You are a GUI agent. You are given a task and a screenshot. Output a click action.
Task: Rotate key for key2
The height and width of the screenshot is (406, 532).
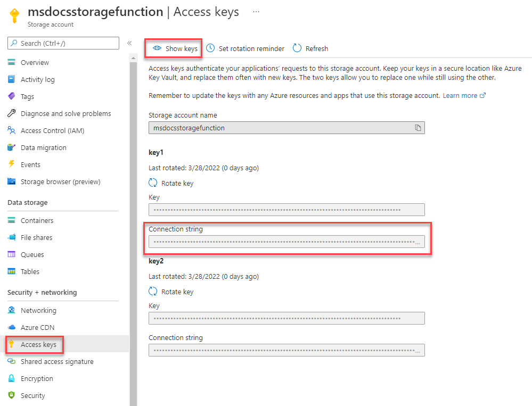pos(171,292)
